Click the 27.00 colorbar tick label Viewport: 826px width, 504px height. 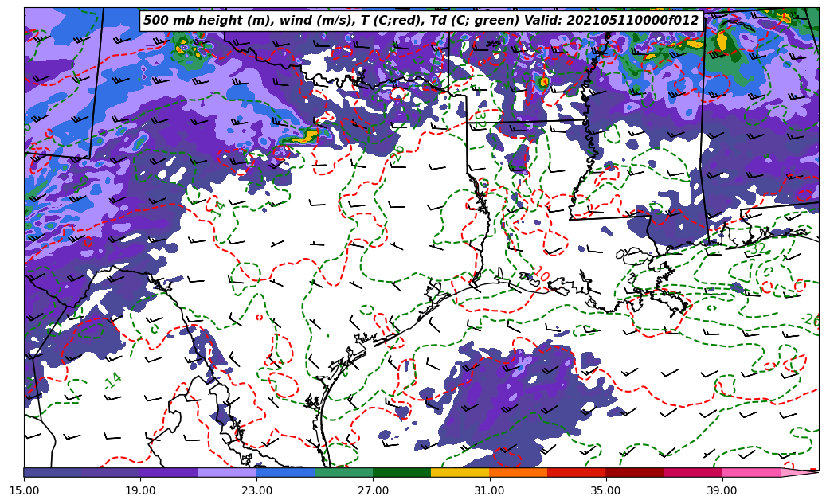coord(373,490)
